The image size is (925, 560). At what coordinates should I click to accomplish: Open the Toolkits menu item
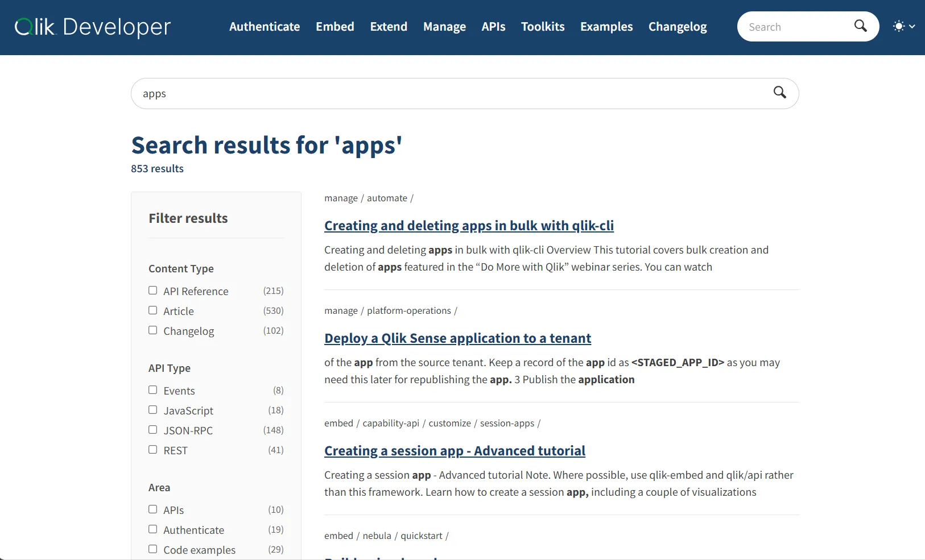pyautogui.click(x=542, y=26)
